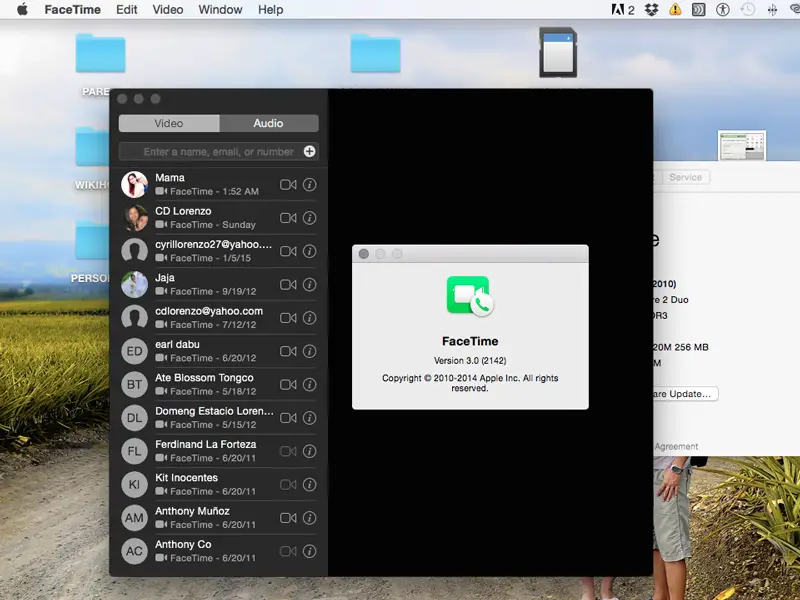Click the add contact plus icon
The width and height of the screenshot is (800, 600).
point(310,152)
